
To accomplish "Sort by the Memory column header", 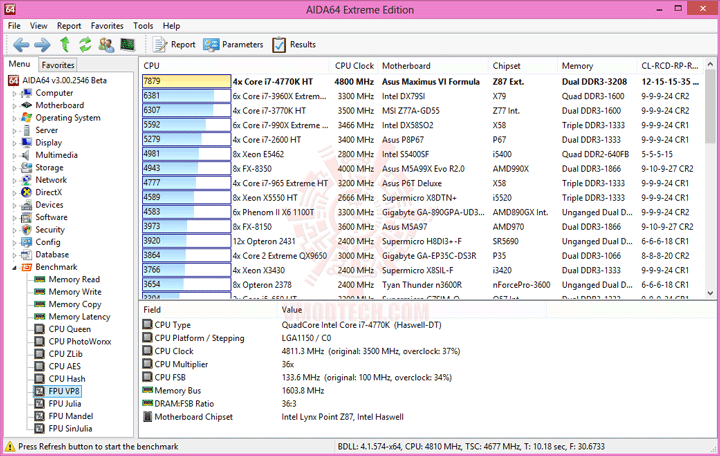I will tap(597, 66).
